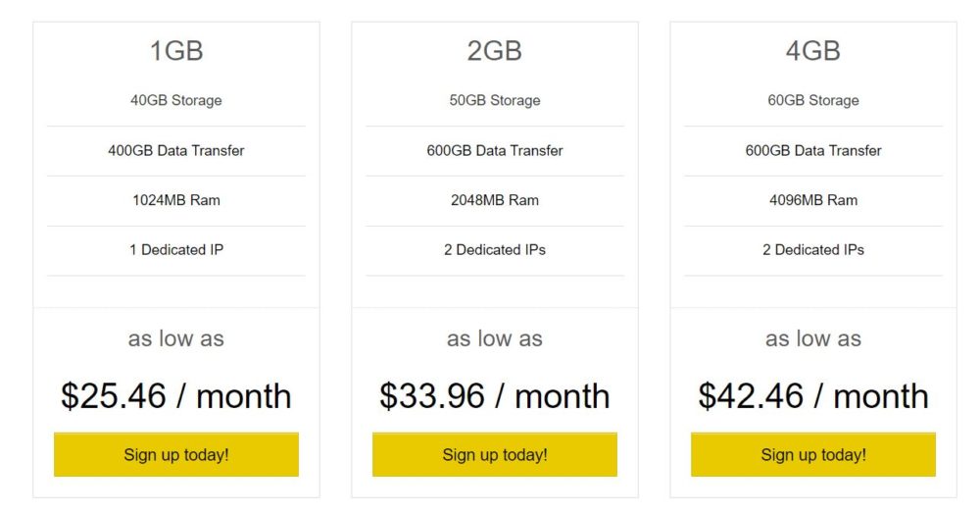Image resolution: width=980 pixels, height=514 pixels.
Task: Click Sign up today under 2GB plan
Action: click(495, 454)
